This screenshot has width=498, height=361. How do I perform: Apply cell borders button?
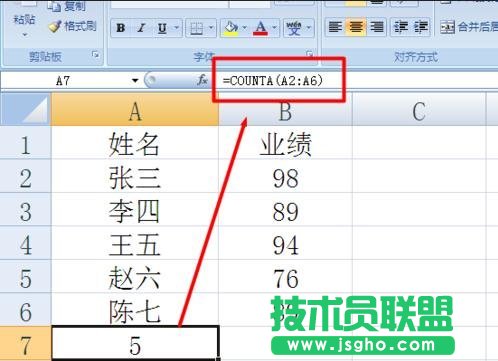pos(196,28)
